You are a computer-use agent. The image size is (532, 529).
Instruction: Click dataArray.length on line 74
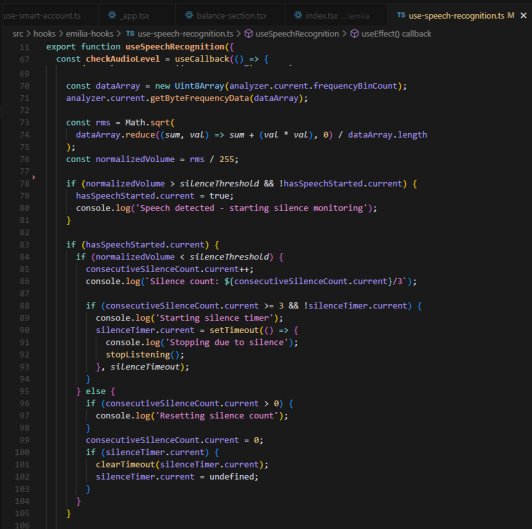pos(387,135)
